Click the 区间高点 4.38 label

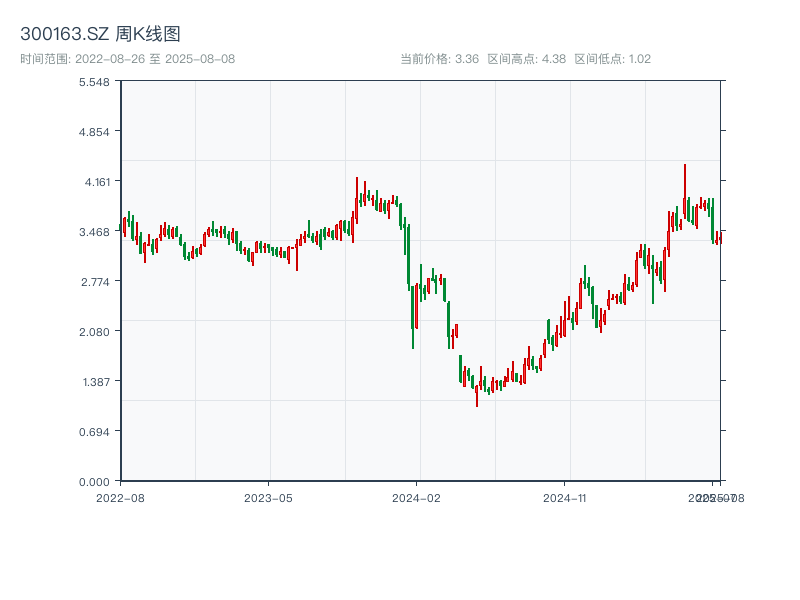(527, 59)
